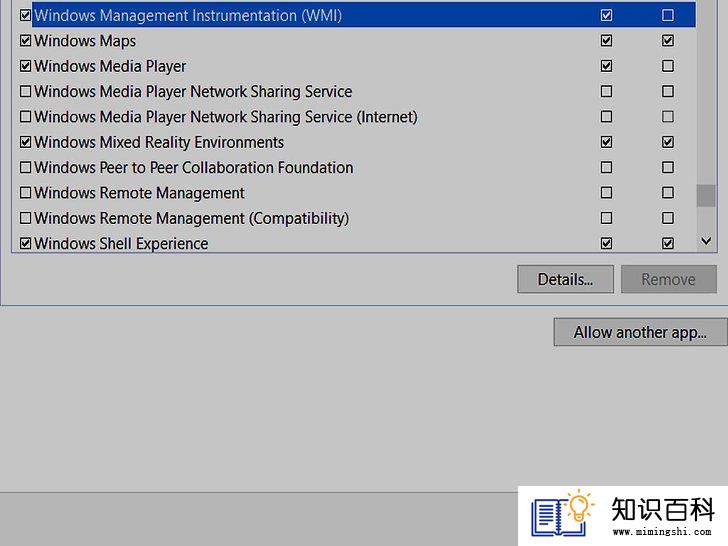
Task: Enable Private for Peer to Peer Collaboration Foundation
Action: (606, 167)
